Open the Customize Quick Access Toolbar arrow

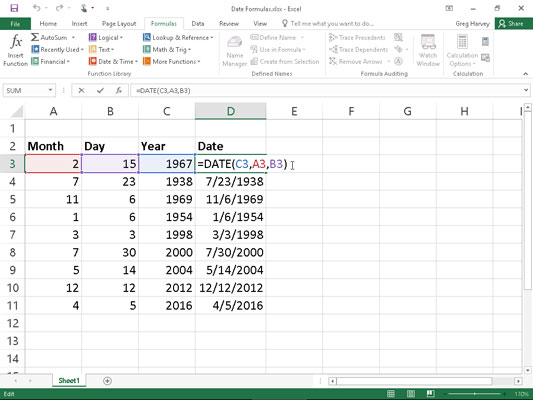(x=107, y=8)
